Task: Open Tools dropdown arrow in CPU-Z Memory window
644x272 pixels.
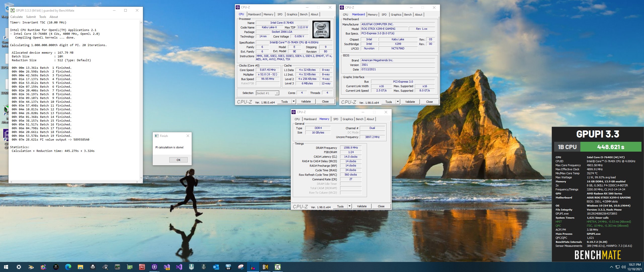Action: point(349,206)
